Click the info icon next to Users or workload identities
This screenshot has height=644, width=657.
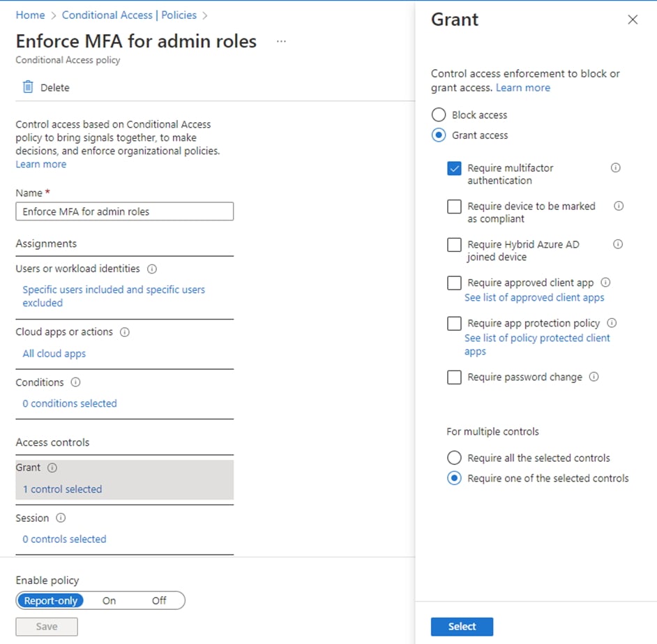pyautogui.click(x=152, y=269)
